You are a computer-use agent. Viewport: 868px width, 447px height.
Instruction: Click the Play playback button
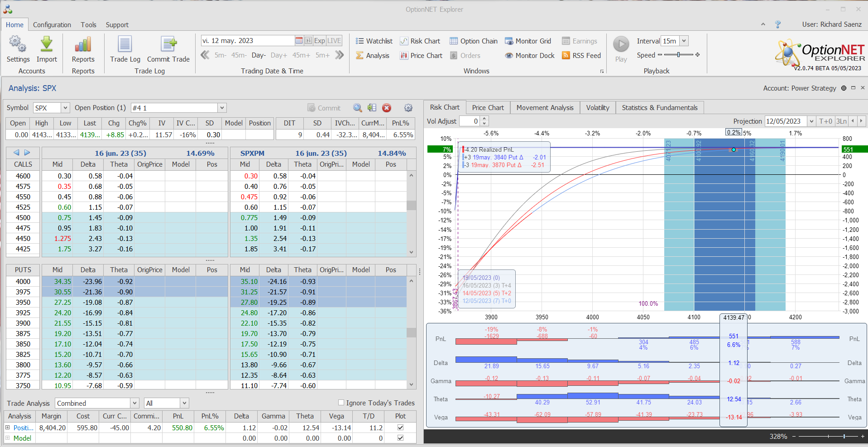(621, 49)
